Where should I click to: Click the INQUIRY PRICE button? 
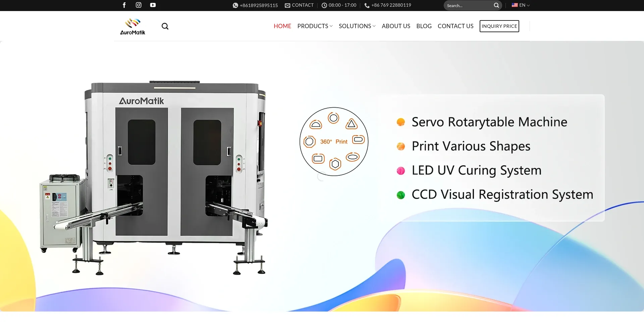click(x=499, y=26)
